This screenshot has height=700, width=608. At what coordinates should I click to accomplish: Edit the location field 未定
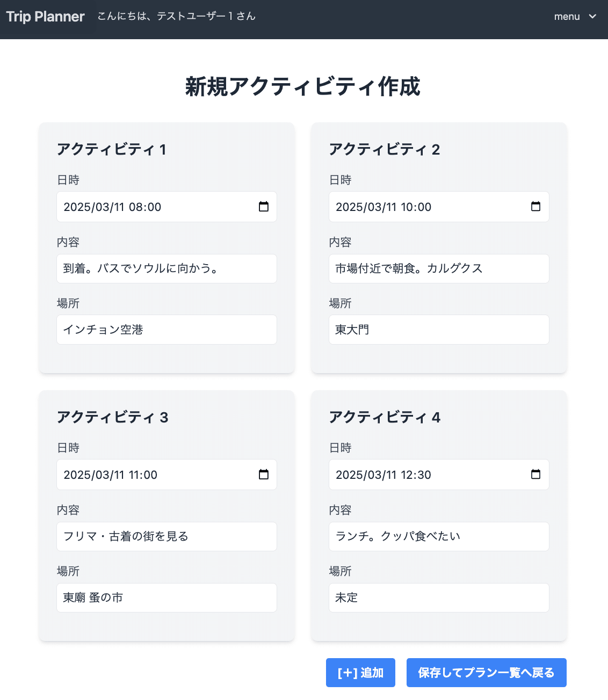coord(439,597)
